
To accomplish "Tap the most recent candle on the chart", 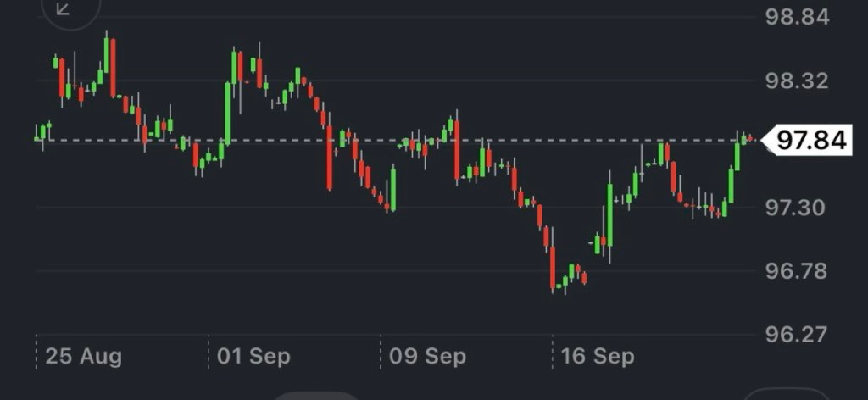I will pyautogui.click(x=750, y=137).
